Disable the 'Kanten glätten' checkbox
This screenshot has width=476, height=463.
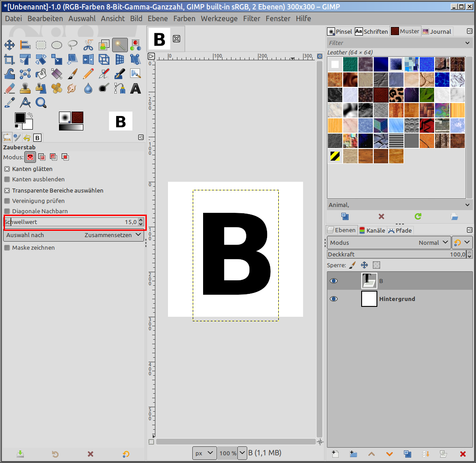coord(7,169)
